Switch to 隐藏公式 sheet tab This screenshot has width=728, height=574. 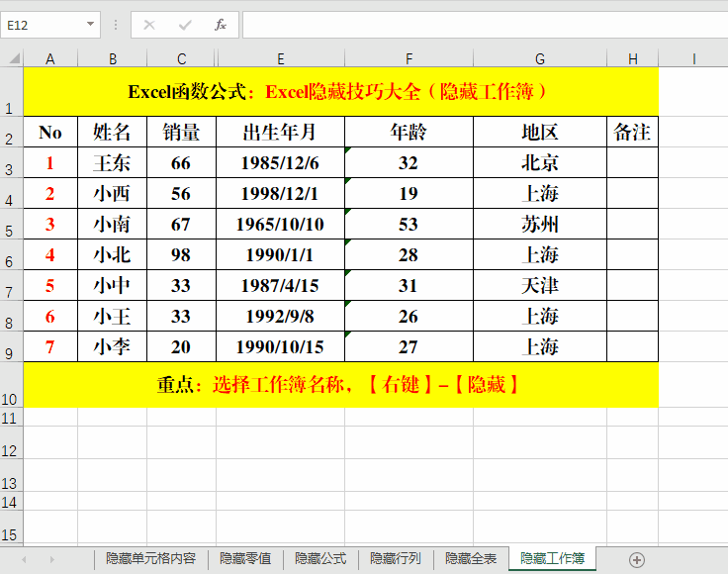(x=320, y=559)
